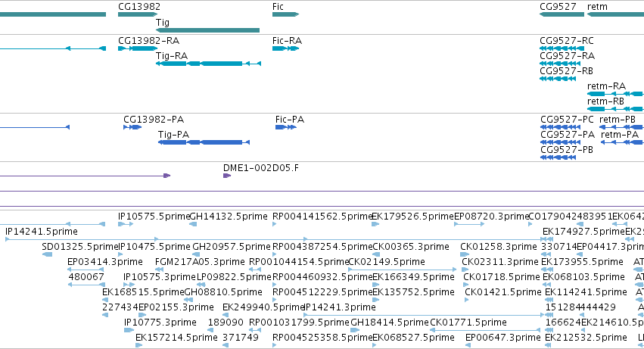This screenshot has width=644, height=349.
Task: Select the EP08720.3prime EST span
Action: pos(469,224)
